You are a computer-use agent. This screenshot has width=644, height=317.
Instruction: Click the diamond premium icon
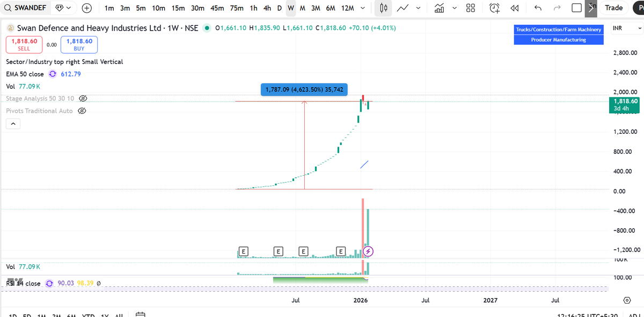point(60,8)
